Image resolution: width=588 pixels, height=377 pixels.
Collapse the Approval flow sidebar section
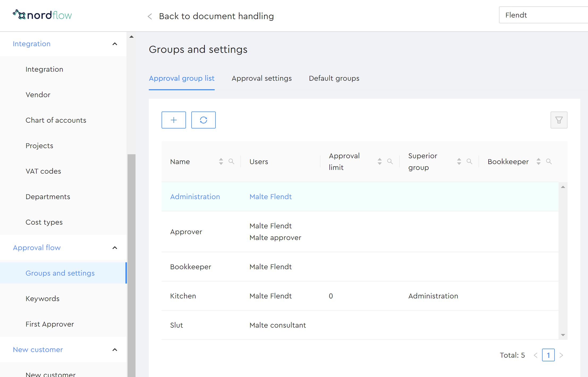click(115, 248)
